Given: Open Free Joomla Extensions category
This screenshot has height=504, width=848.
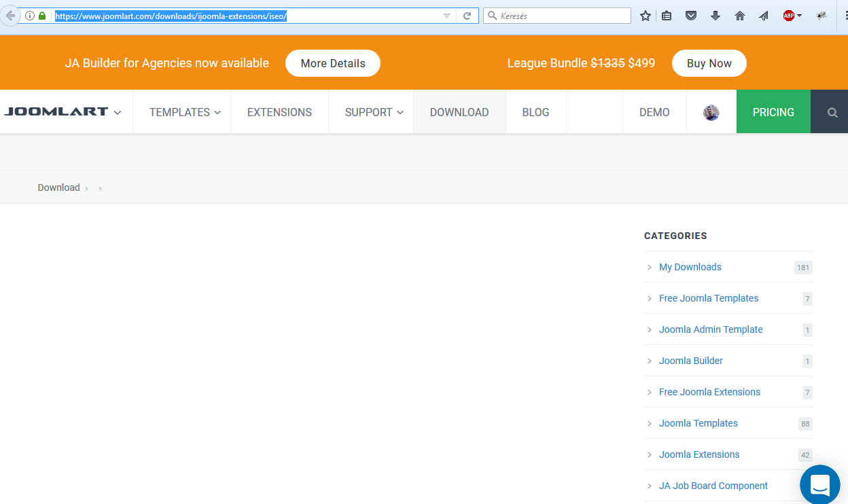Looking at the screenshot, I should coord(709,392).
